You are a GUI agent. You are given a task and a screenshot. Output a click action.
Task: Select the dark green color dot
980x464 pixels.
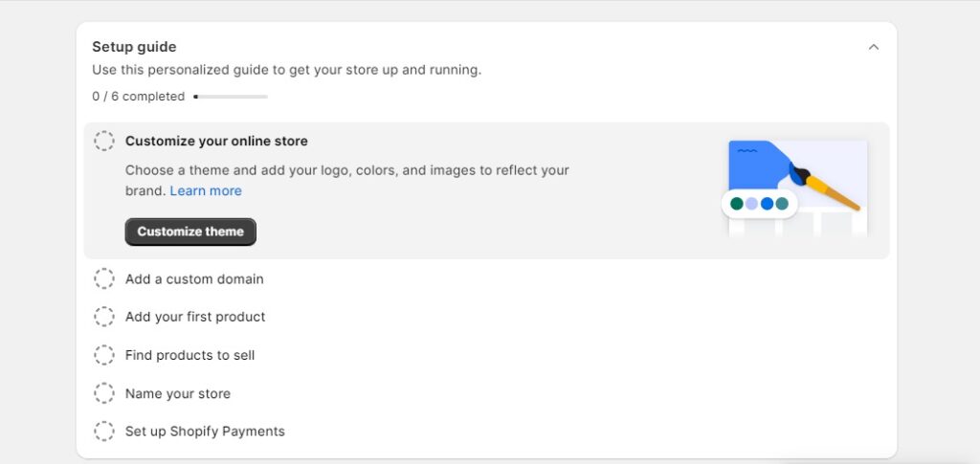[x=737, y=204]
